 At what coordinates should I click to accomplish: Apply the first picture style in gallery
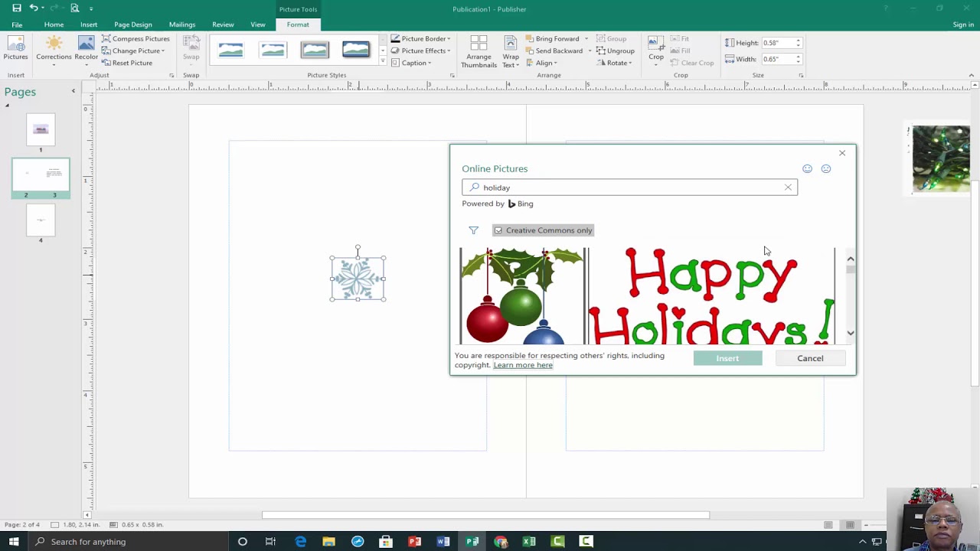point(230,51)
